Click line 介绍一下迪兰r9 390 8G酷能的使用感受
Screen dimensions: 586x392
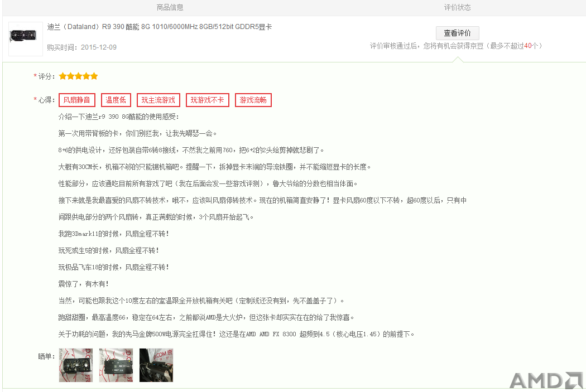tap(119, 117)
